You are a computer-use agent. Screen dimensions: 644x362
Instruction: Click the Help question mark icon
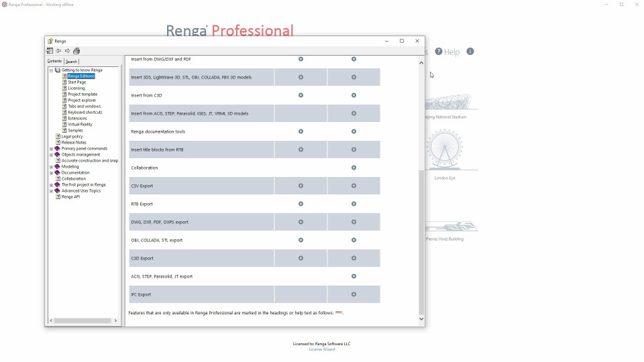coord(439,52)
